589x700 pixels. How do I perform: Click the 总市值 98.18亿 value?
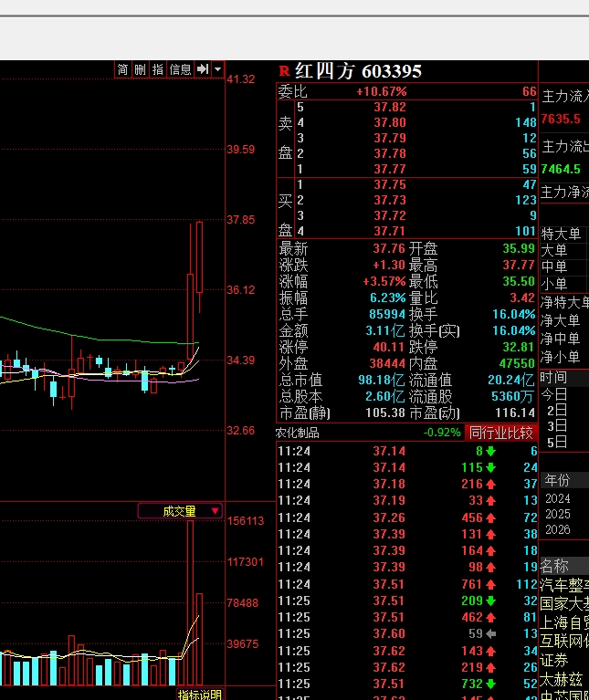pyautogui.click(x=382, y=380)
